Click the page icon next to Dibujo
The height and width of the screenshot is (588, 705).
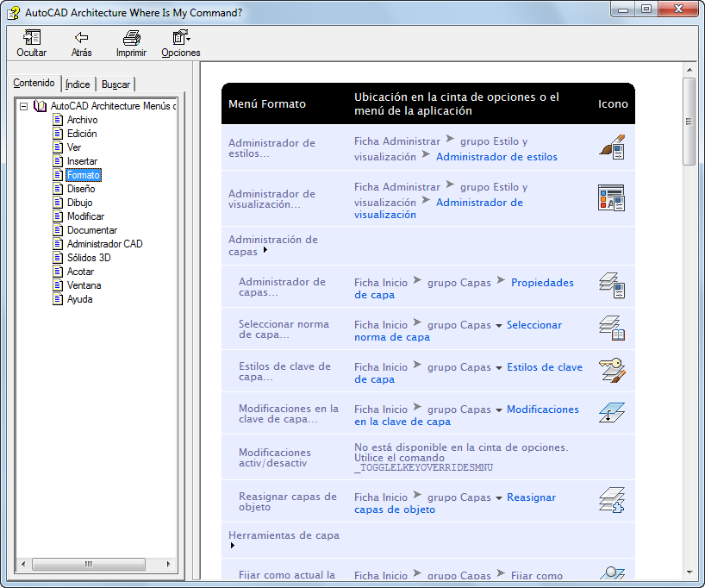[x=58, y=203]
